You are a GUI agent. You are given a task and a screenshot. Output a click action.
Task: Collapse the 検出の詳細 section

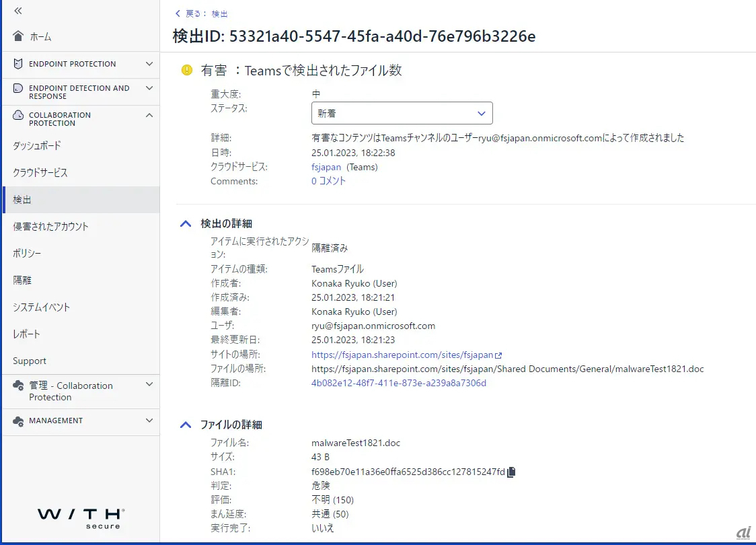pos(186,223)
